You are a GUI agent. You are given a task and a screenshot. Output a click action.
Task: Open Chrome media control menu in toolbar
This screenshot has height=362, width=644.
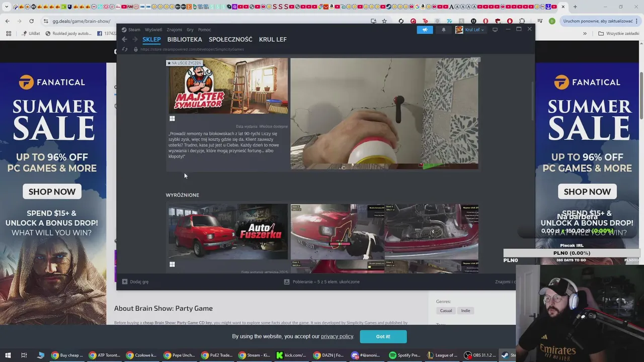[540, 21]
